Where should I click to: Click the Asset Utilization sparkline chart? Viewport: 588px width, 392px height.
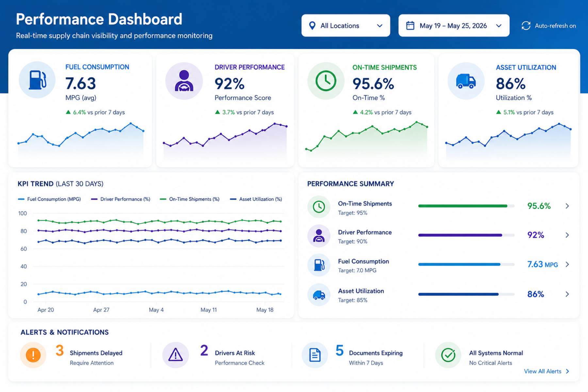tap(508, 141)
